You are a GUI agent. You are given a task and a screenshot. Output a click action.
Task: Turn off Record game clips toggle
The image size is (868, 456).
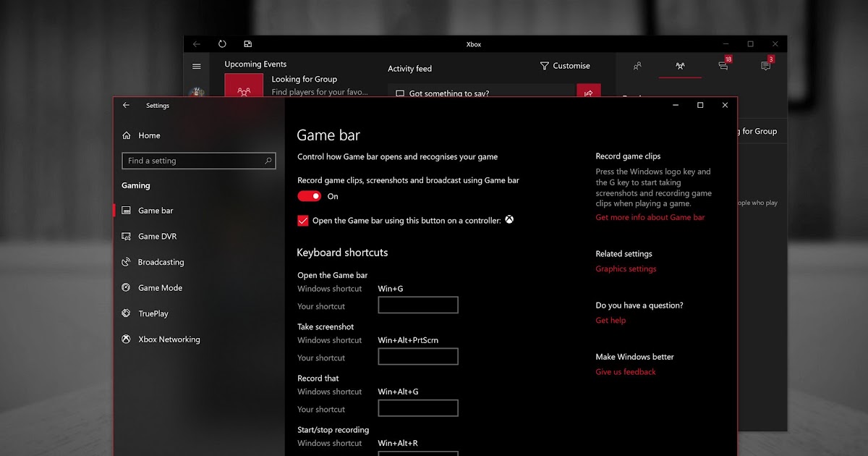[x=310, y=196]
